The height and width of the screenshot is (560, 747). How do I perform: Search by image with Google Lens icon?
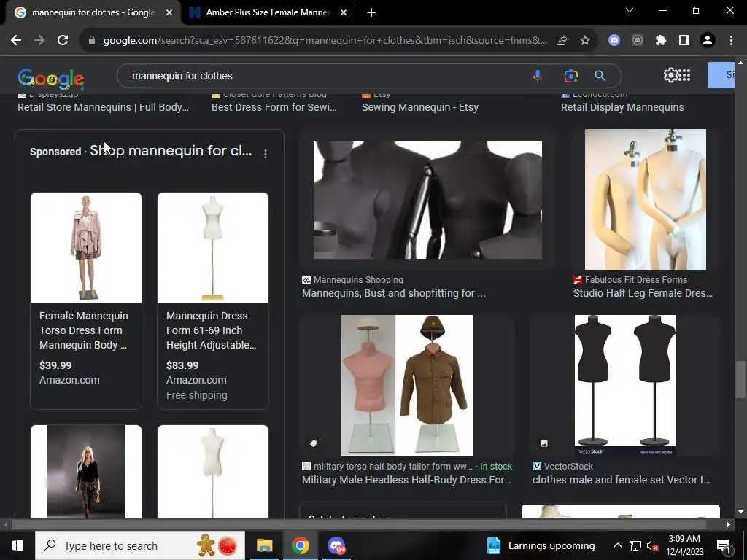pyautogui.click(x=570, y=76)
